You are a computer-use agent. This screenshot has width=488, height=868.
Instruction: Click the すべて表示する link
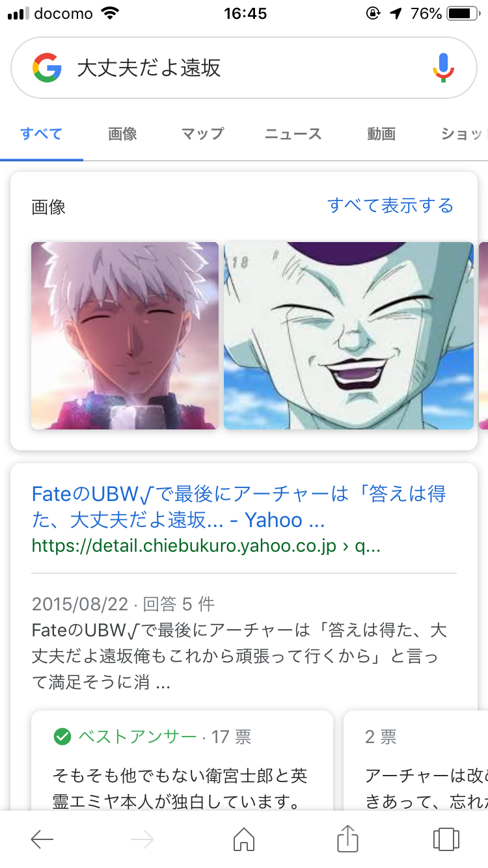coord(390,206)
